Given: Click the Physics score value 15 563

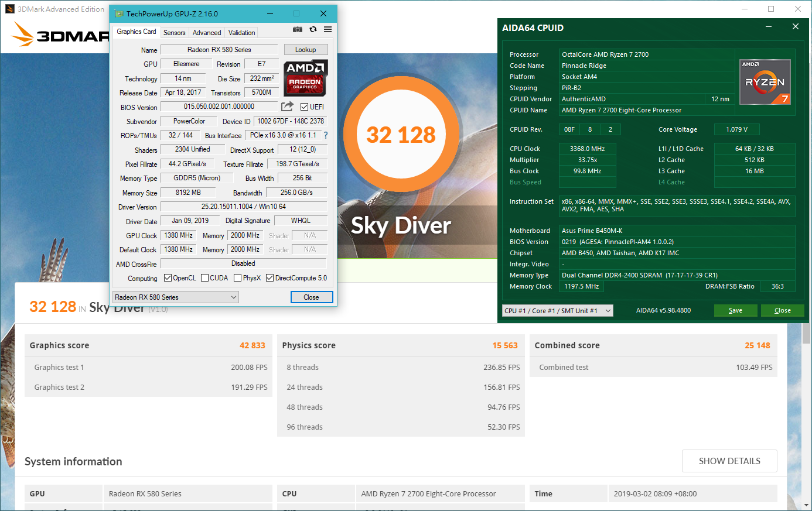Looking at the screenshot, I should (505, 345).
